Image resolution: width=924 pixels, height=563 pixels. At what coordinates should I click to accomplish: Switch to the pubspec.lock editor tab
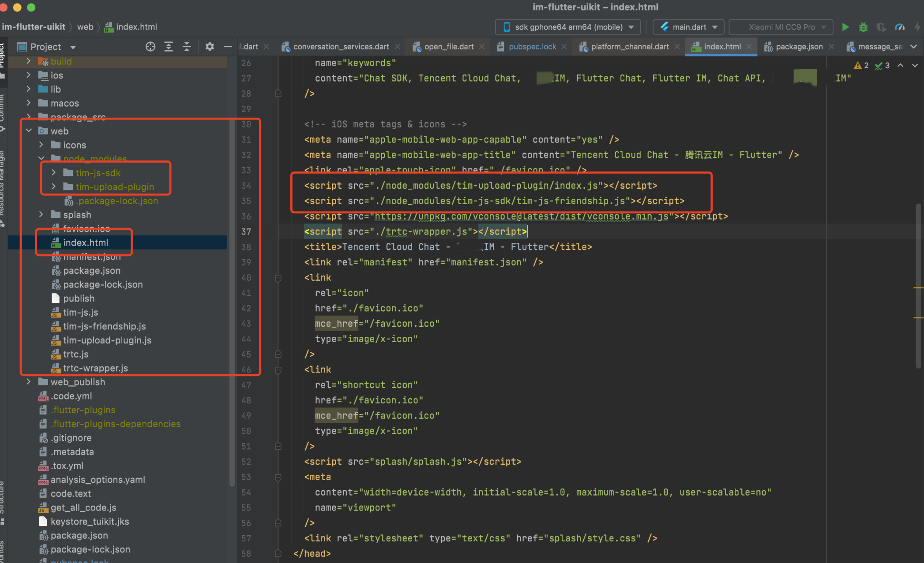(532, 47)
